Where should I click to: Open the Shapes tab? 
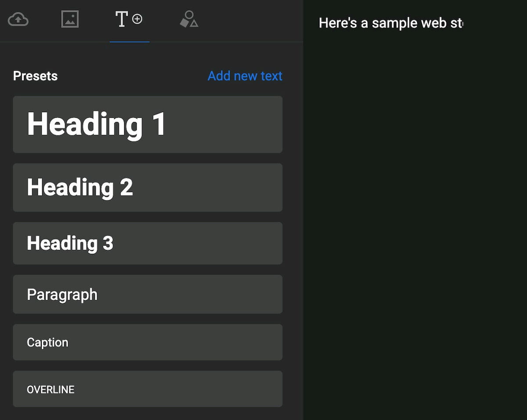tap(189, 20)
